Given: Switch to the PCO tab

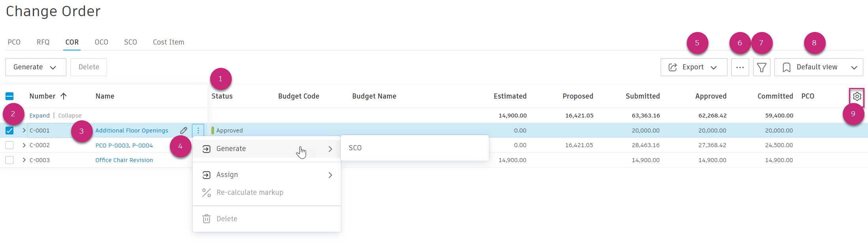Looking at the screenshot, I should [x=14, y=42].
